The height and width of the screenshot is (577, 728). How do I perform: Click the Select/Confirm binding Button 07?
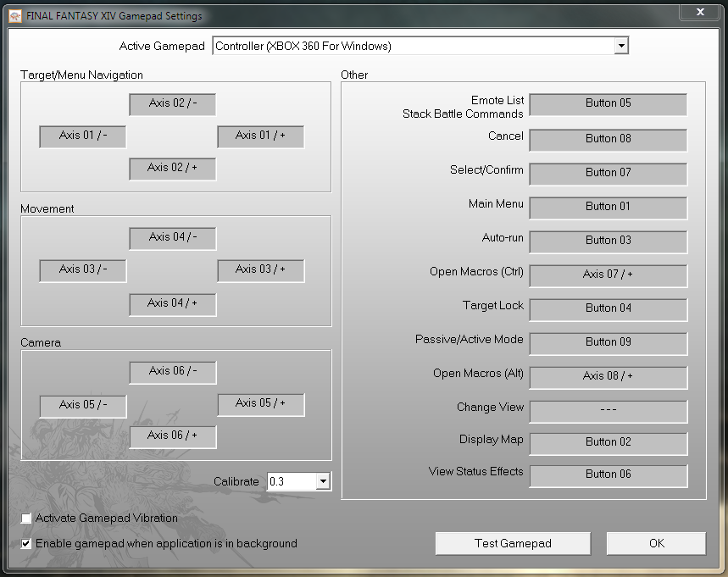(x=609, y=174)
